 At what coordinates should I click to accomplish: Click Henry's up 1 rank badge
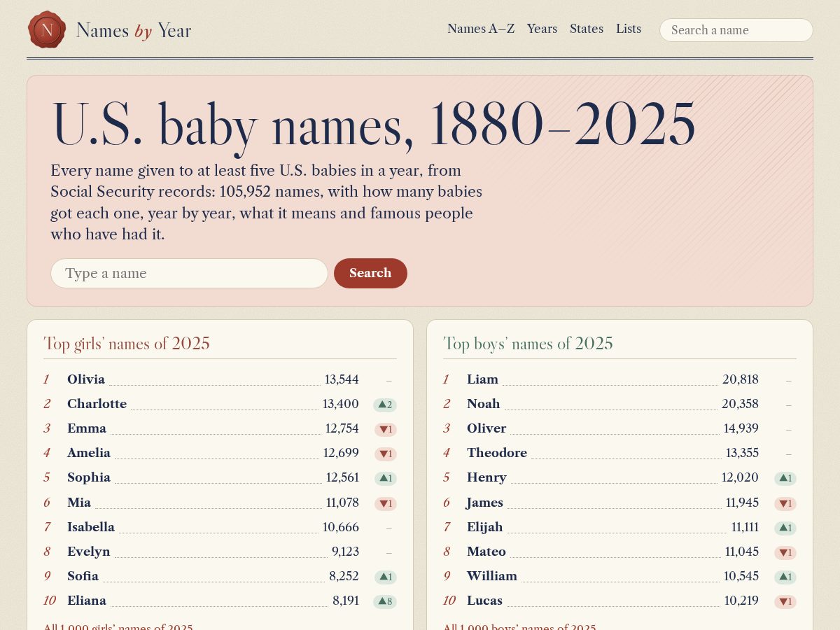[785, 478]
